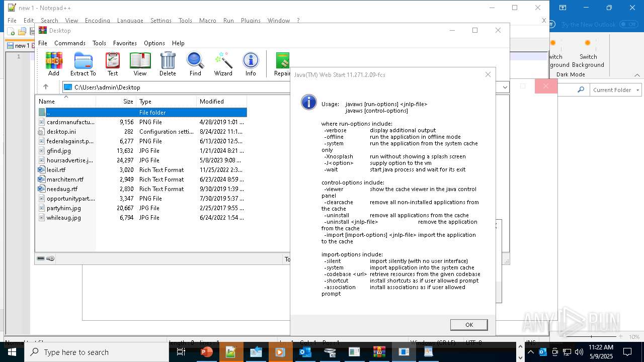Screen dimensions: 644x362
Task: Close the Java Web Start dialog
Action: (x=488, y=74)
